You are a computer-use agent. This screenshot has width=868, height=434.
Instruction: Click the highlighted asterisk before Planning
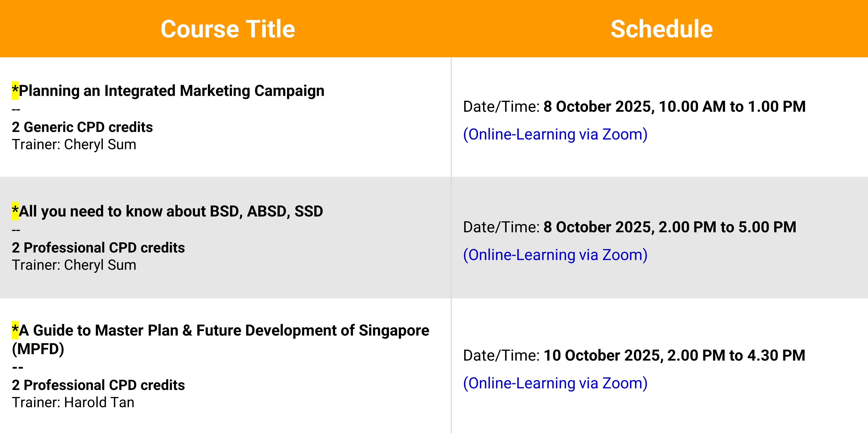tap(15, 90)
